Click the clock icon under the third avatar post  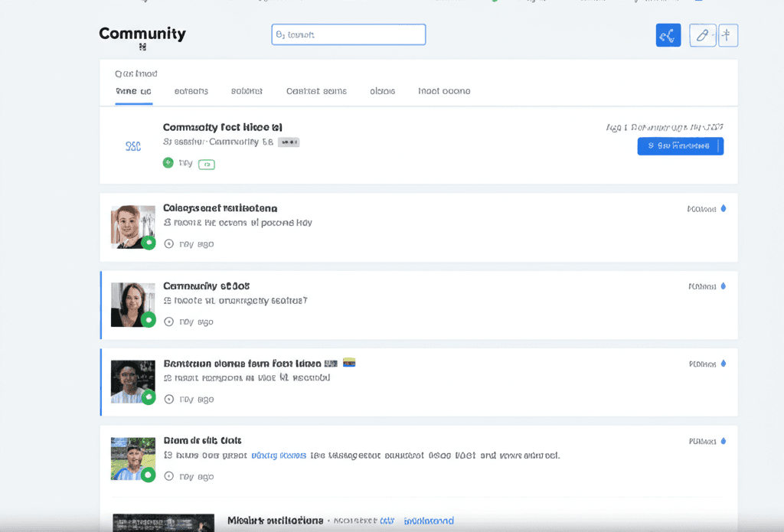click(169, 400)
